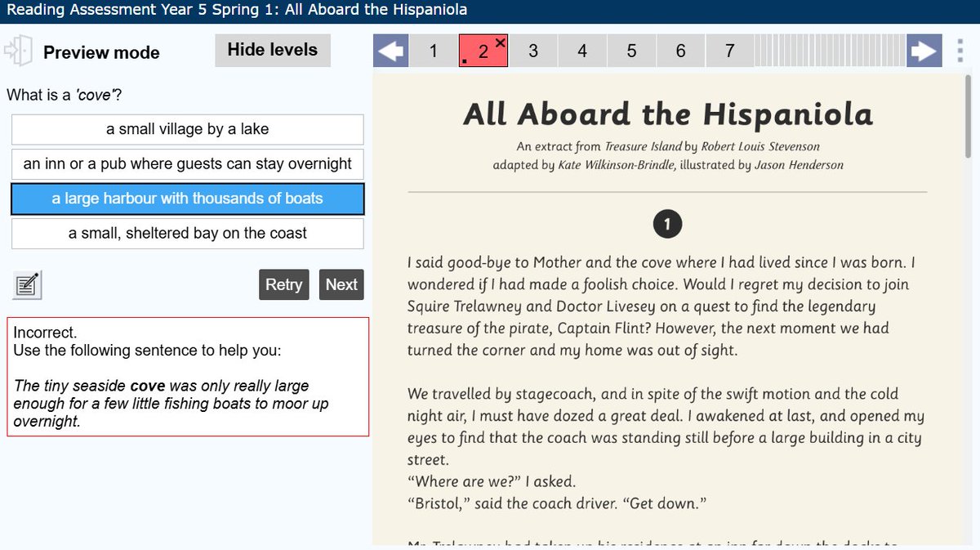Screen dimensions: 980x550
Task: Click the Retry button
Action: 283,284
